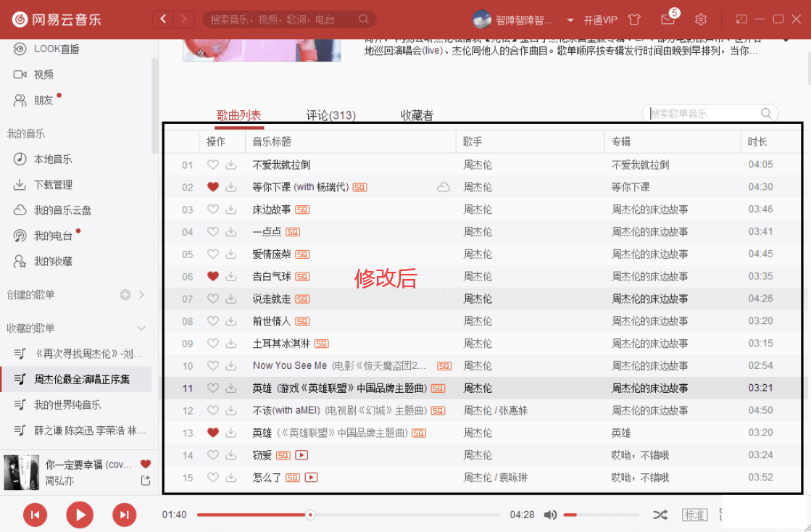Play the previous track
The image size is (811, 532).
36,515
